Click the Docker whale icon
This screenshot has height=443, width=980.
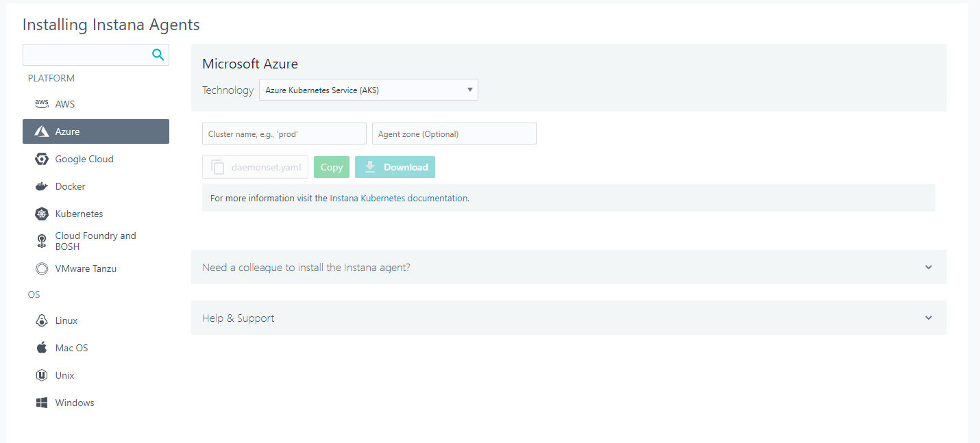42,186
